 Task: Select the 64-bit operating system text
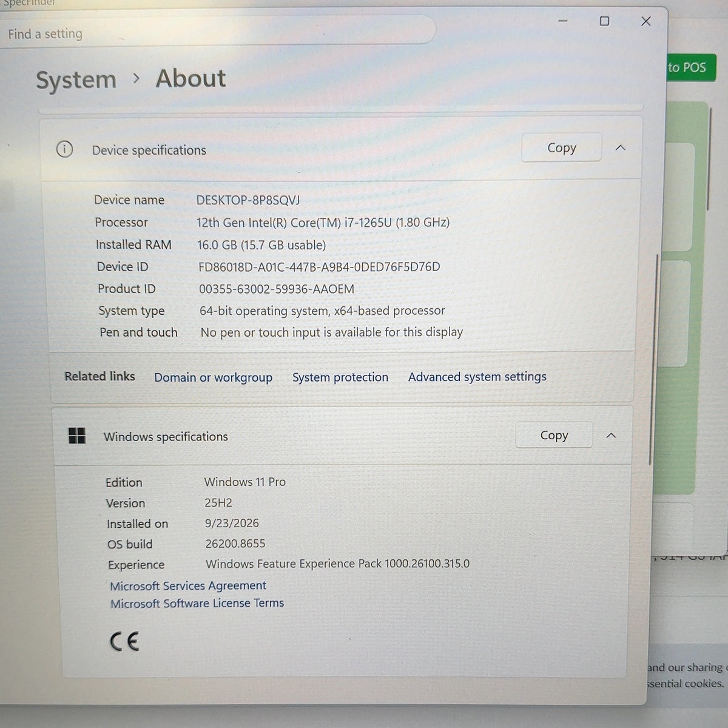[x=322, y=311]
